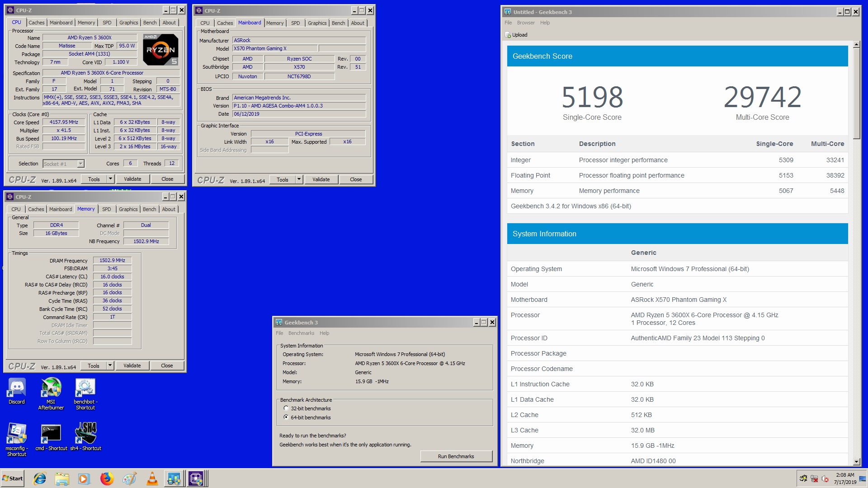The width and height of the screenshot is (868, 488).
Task: Open Tools dropdown arrow in CPU tab window
Action: coord(110,179)
